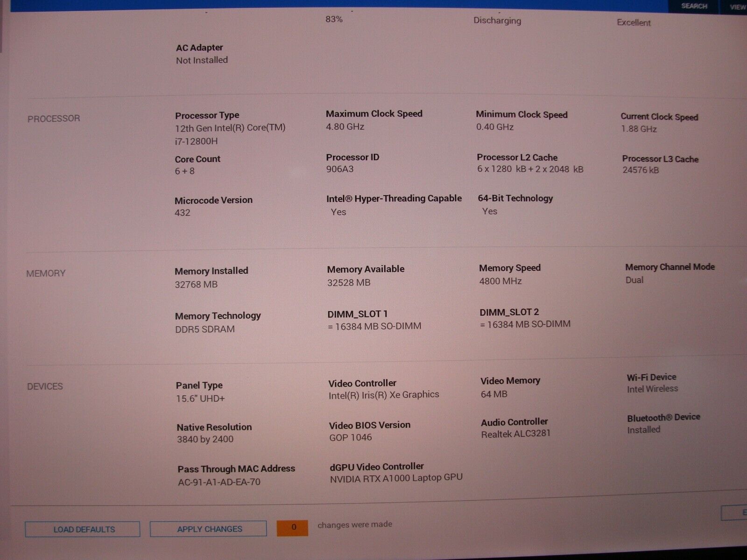The height and width of the screenshot is (560, 747).
Task: Click the Video Memory value 64 MB
Action: pyautogui.click(x=494, y=394)
